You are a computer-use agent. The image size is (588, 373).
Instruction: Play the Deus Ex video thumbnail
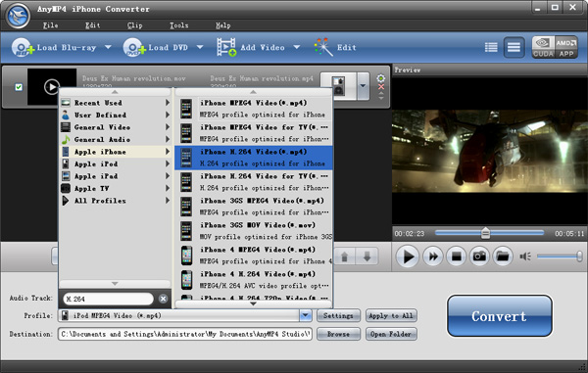coord(52,87)
